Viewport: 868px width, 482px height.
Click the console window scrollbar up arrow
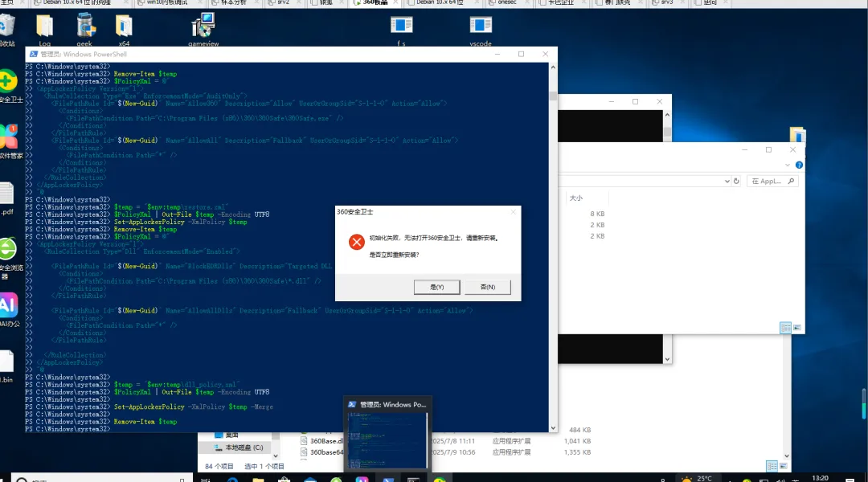[667, 115]
